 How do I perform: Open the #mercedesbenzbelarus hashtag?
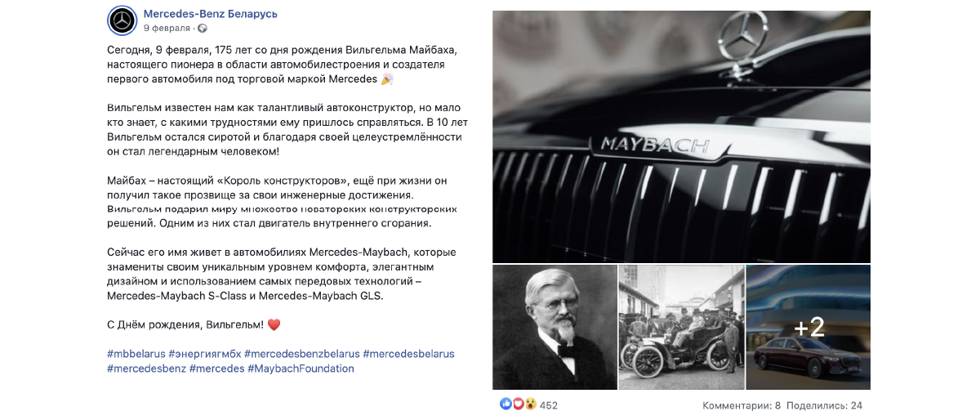click(301, 354)
